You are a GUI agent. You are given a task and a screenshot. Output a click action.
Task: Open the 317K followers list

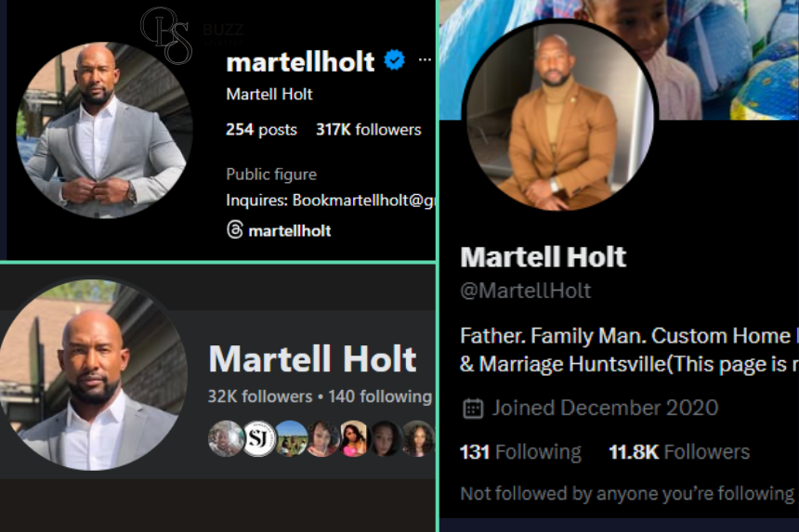tap(368, 129)
